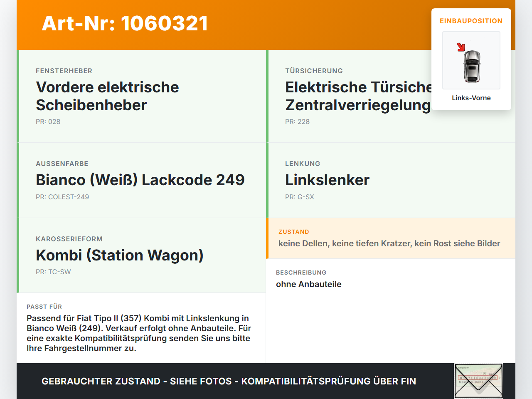
Task: Click the ohne Anbauteile description text
Action: click(x=309, y=284)
